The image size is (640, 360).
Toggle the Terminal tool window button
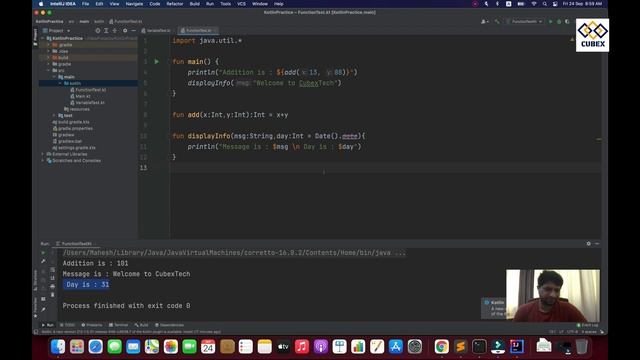coord(118,325)
